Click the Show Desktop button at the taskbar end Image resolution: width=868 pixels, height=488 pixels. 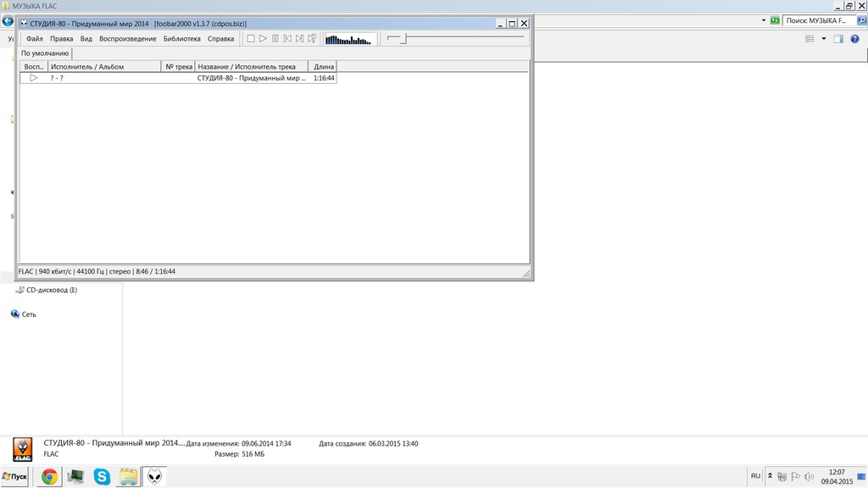(861, 476)
